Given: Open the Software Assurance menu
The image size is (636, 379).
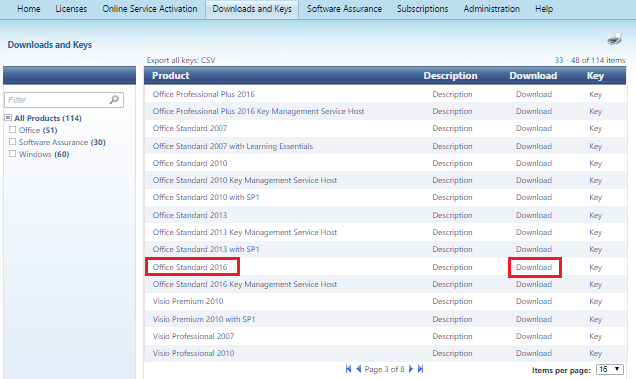Looking at the screenshot, I should (x=344, y=9).
